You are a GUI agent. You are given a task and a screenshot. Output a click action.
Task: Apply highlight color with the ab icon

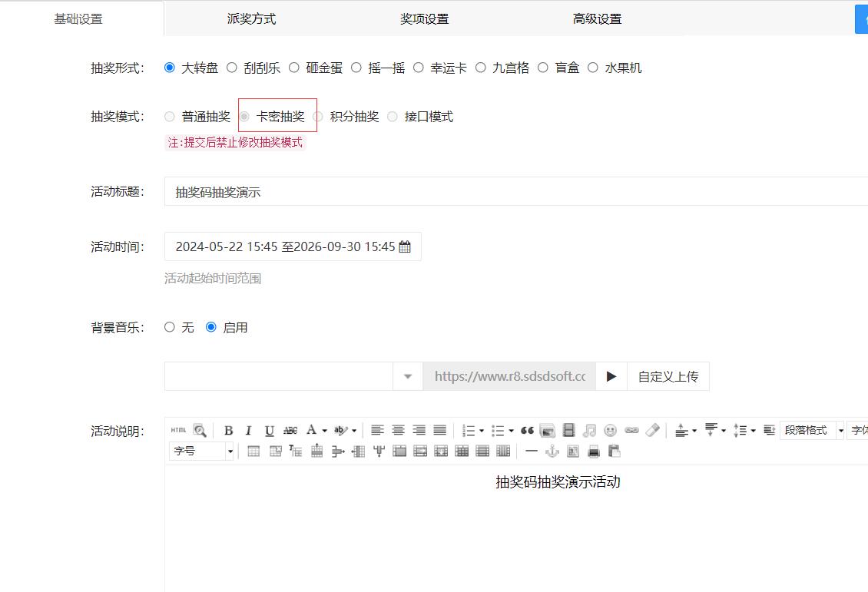(x=340, y=430)
